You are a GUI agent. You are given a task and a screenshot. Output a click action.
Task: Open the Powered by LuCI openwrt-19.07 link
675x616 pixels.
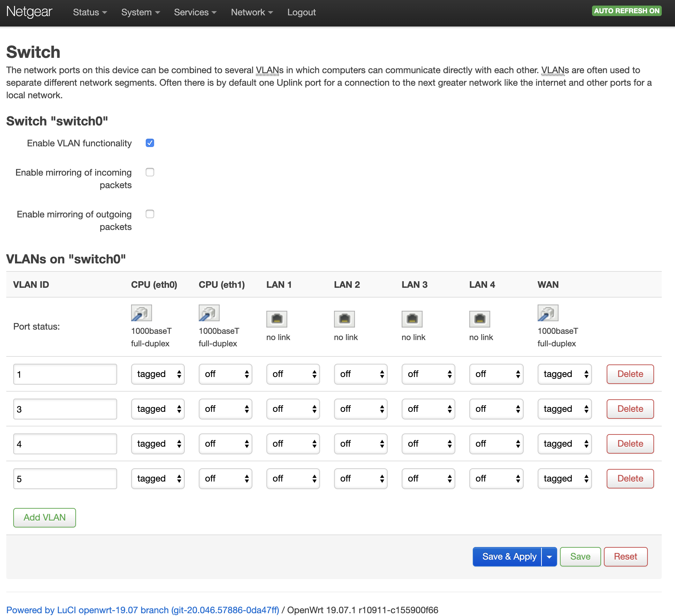(x=143, y=610)
